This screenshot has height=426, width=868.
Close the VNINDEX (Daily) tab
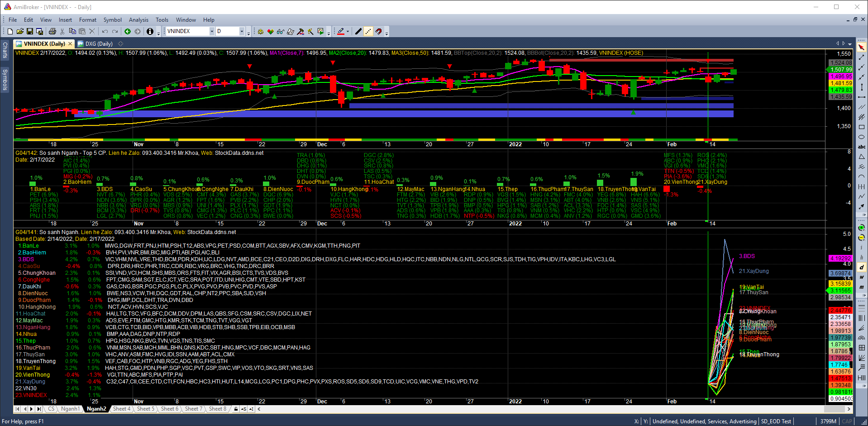tap(70, 44)
